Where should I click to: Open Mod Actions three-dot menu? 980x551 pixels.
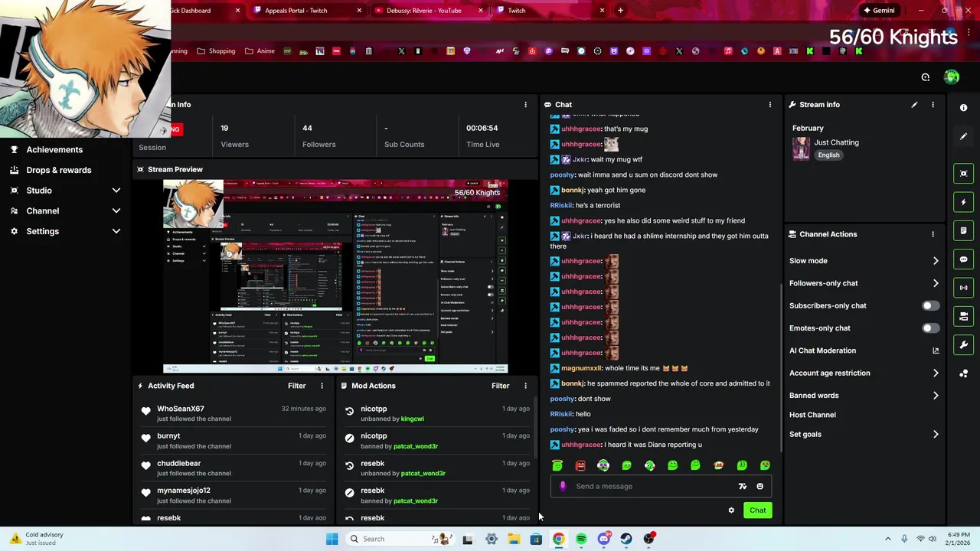click(525, 386)
